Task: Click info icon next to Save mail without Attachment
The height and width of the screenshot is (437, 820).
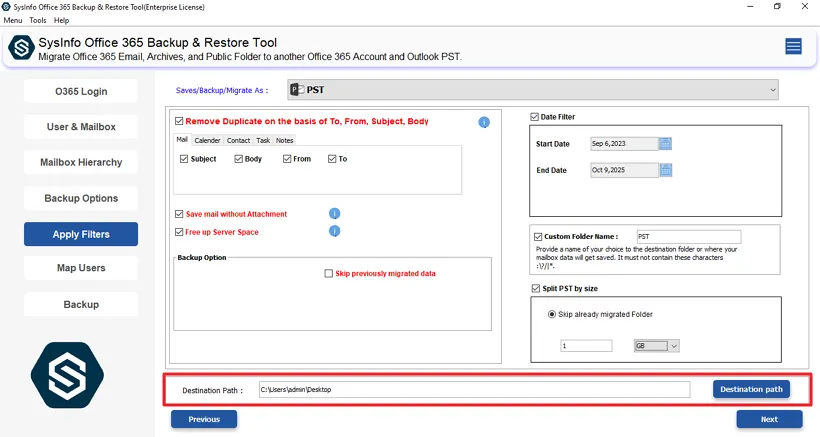Action: [x=335, y=214]
